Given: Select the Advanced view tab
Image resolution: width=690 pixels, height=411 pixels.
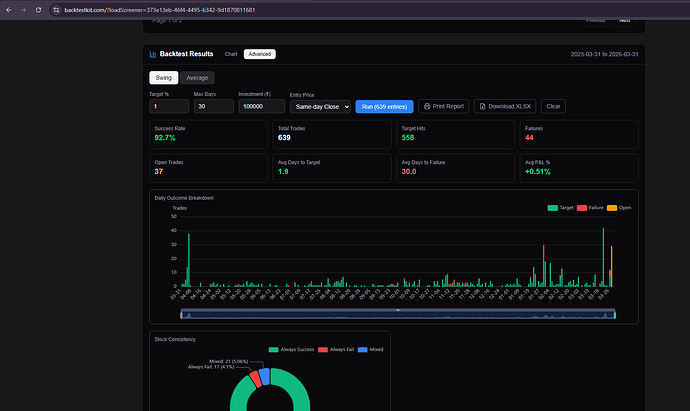Looking at the screenshot, I should [x=259, y=54].
